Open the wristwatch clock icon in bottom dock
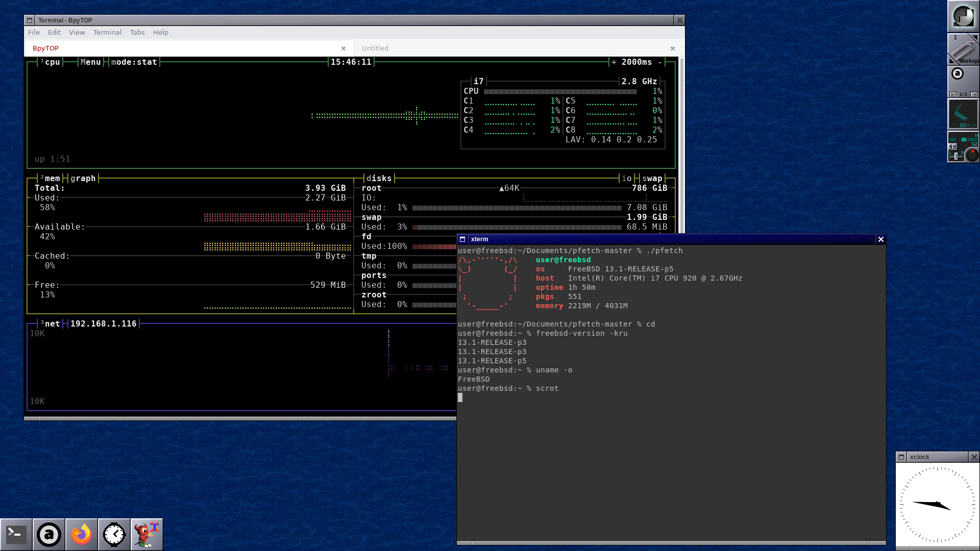This screenshot has height=551, width=980. pyautogui.click(x=114, y=535)
